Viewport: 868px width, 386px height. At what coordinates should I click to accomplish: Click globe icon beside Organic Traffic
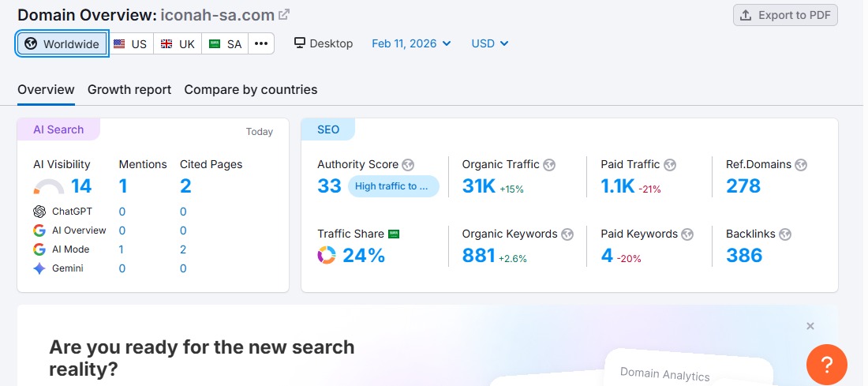[x=549, y=164]
